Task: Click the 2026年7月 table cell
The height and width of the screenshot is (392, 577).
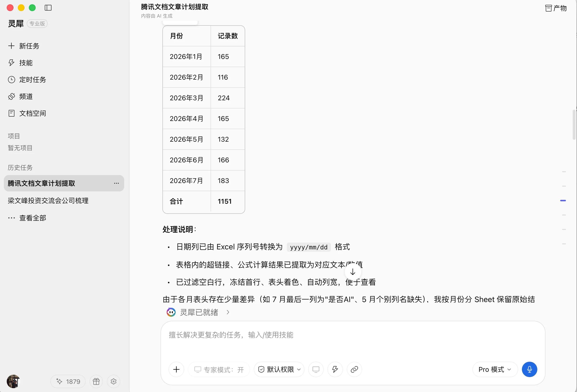Action: pyautogui.click(x=187, y=181)
